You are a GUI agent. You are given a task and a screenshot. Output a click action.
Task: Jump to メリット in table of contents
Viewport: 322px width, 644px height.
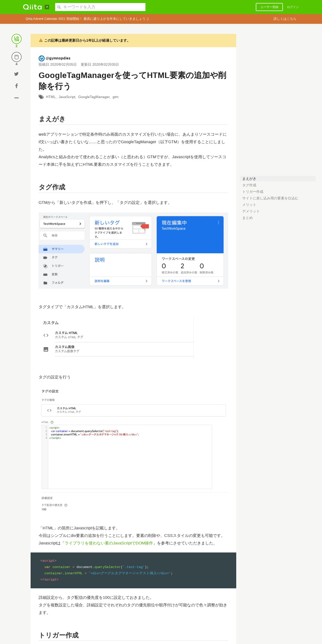pyautogui.click(x=249, y=205)
